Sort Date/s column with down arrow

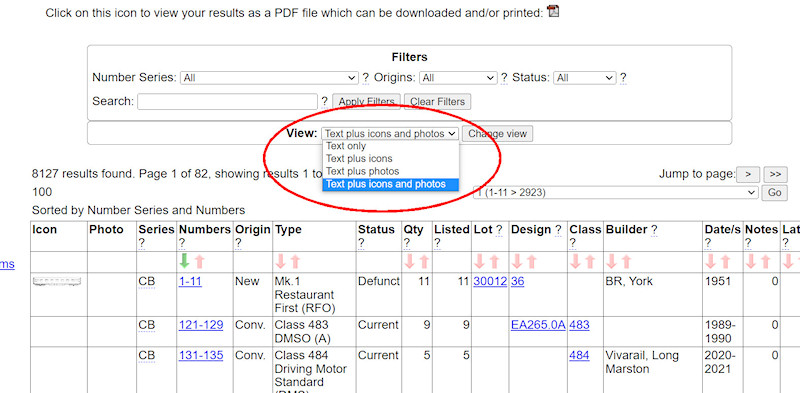pyautogui.click(x=710, y=262)
